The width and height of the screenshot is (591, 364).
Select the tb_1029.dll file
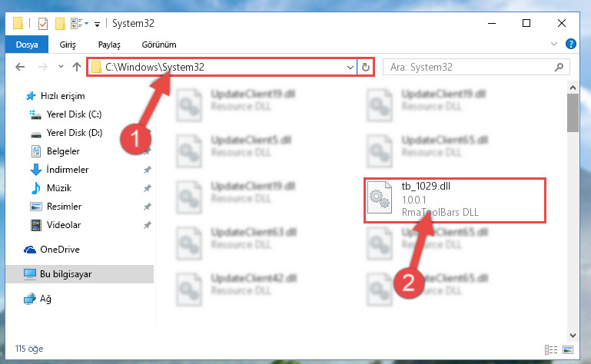pos(454,200)
